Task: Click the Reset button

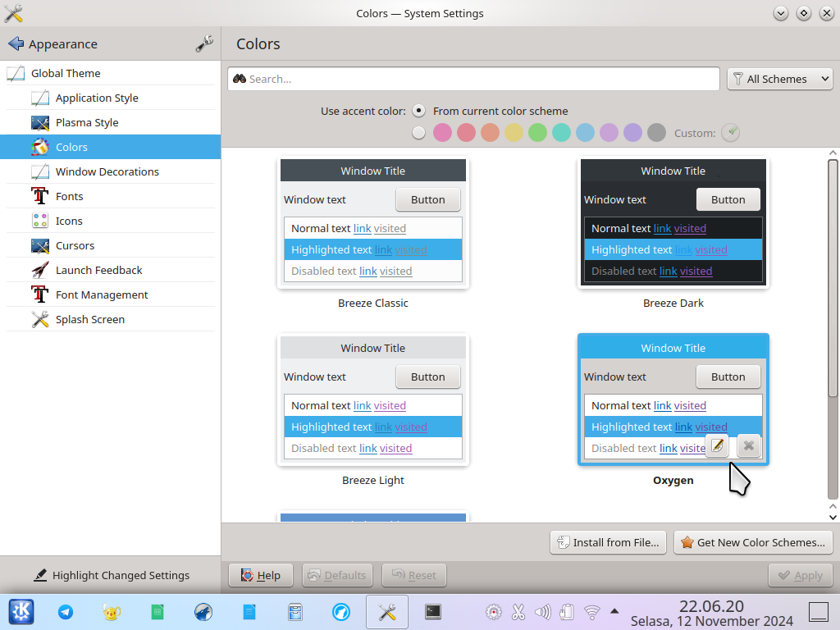Action: point(413,575)
